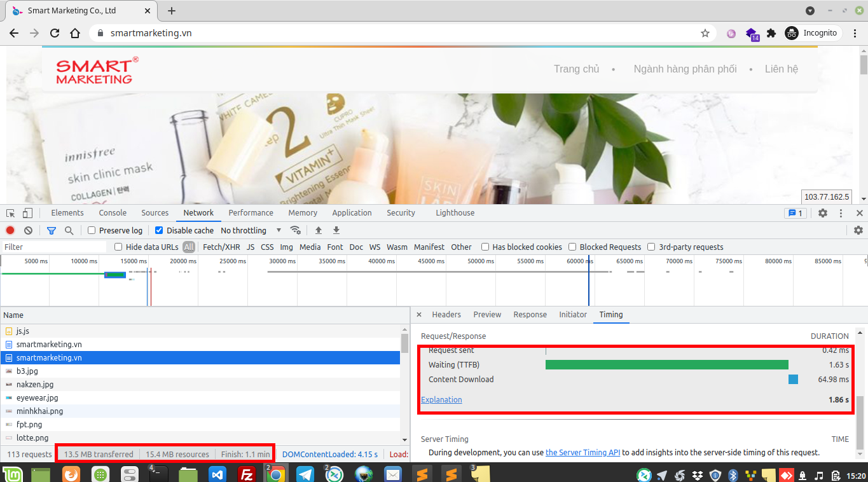Open Telegram from the taskbar
Image resolution: width=868 pixels, height=482 pixels.
pos(305,474)
